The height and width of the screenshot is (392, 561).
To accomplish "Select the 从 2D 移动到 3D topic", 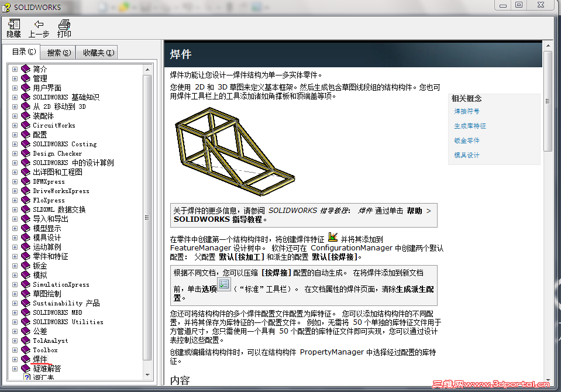I will click(60, 106).
